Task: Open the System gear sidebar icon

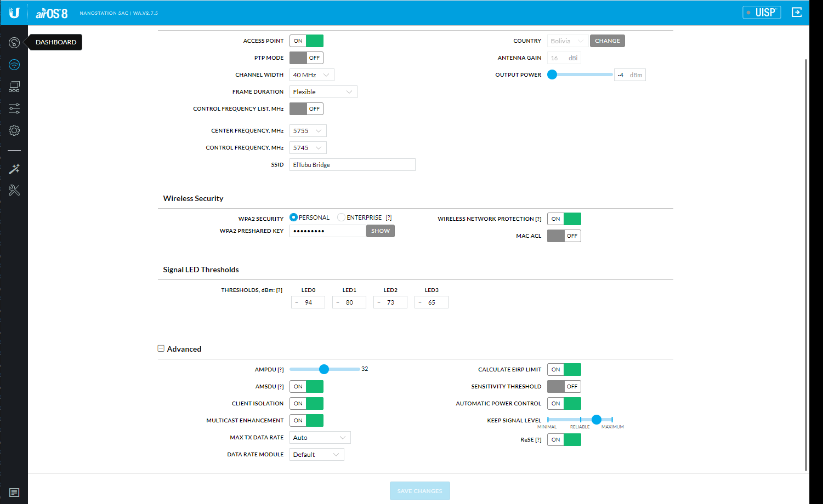Action: tap(14, 130)
